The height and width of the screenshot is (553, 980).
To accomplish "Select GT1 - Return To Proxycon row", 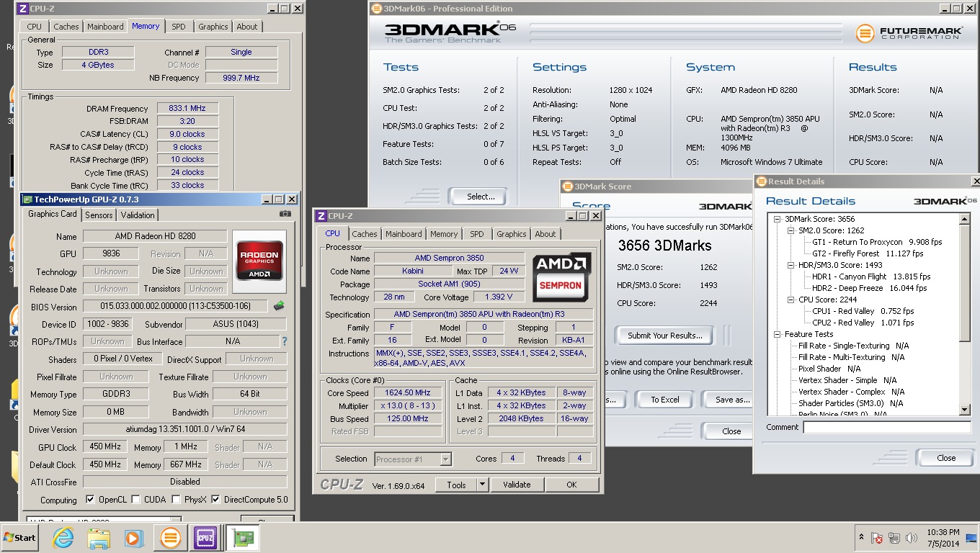I will click(877, 242).
